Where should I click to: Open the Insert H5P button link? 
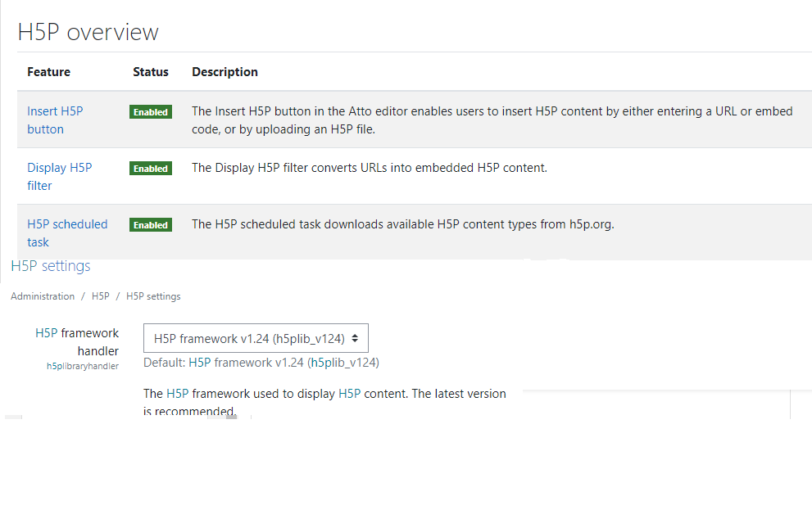tap(55, 120)
